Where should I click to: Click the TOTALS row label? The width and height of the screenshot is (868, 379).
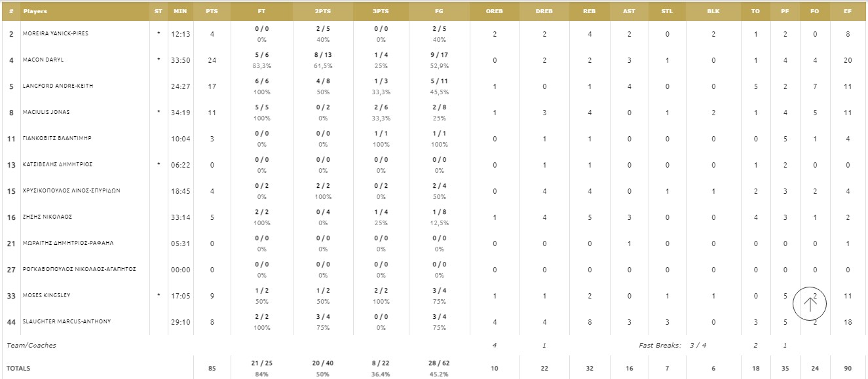coord(18,369)
